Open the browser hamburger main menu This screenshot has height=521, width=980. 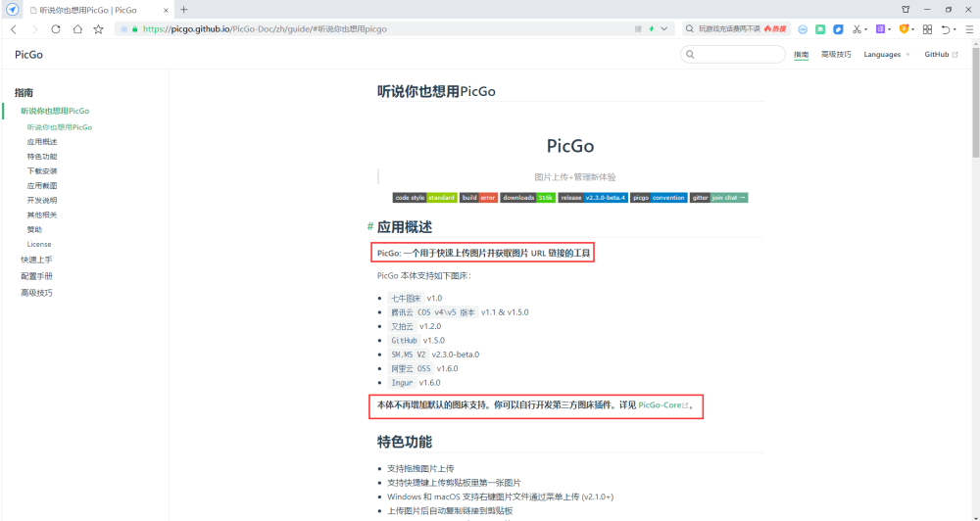969,29
